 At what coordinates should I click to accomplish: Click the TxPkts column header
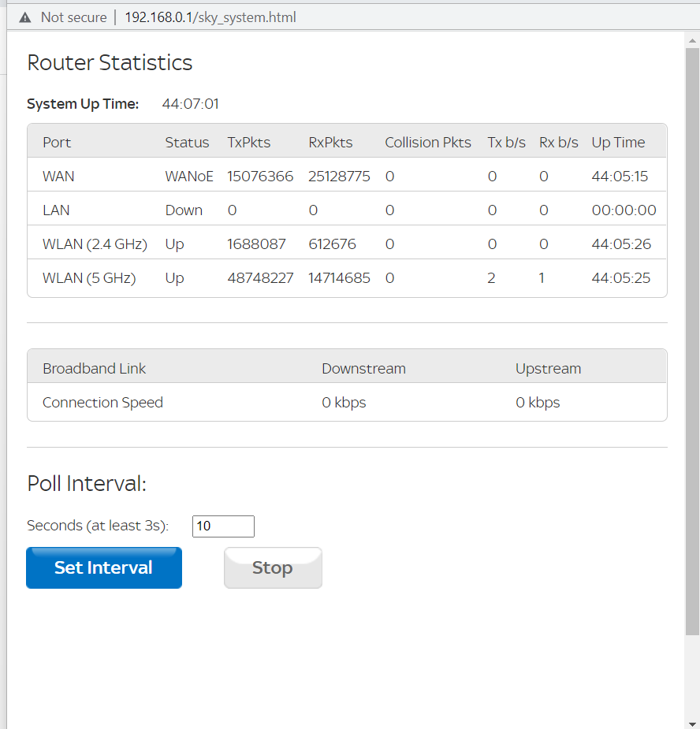coord(248,143)
